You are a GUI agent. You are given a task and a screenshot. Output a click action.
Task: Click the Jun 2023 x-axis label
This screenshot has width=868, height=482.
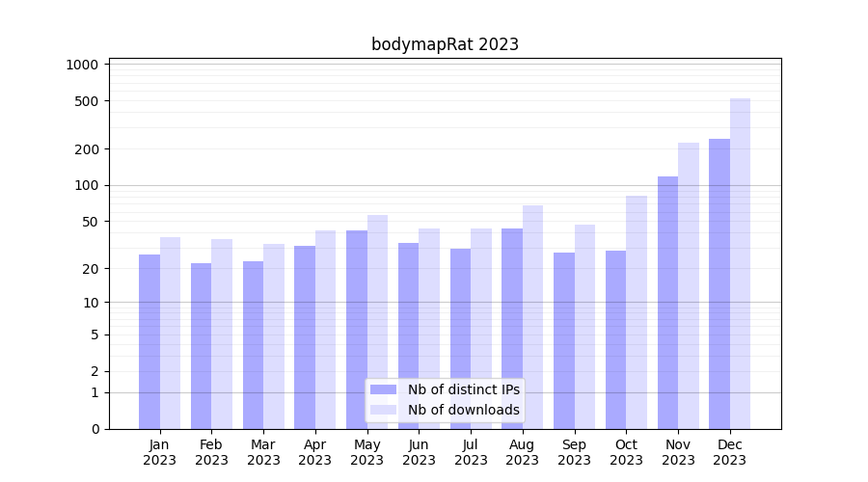pos(419,452)
